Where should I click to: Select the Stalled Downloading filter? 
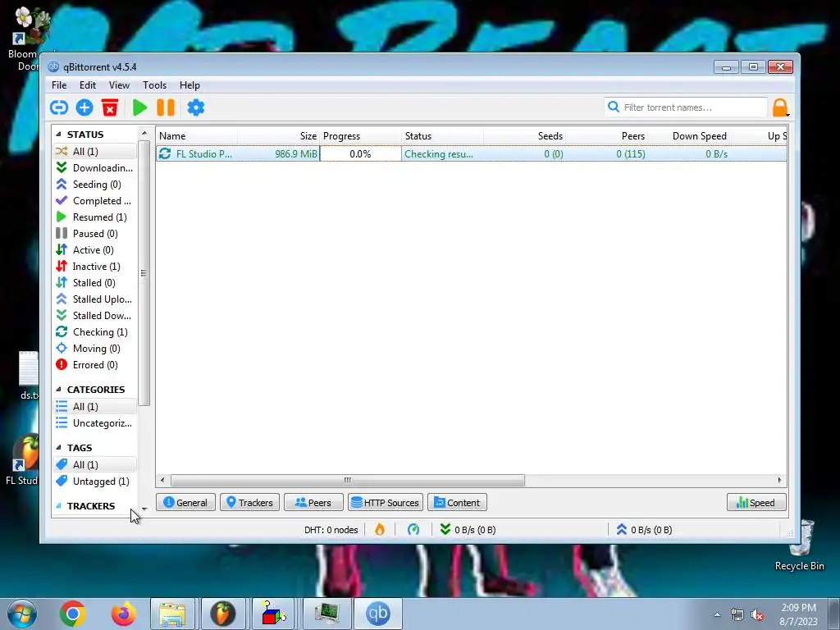[x=95, y=316]
